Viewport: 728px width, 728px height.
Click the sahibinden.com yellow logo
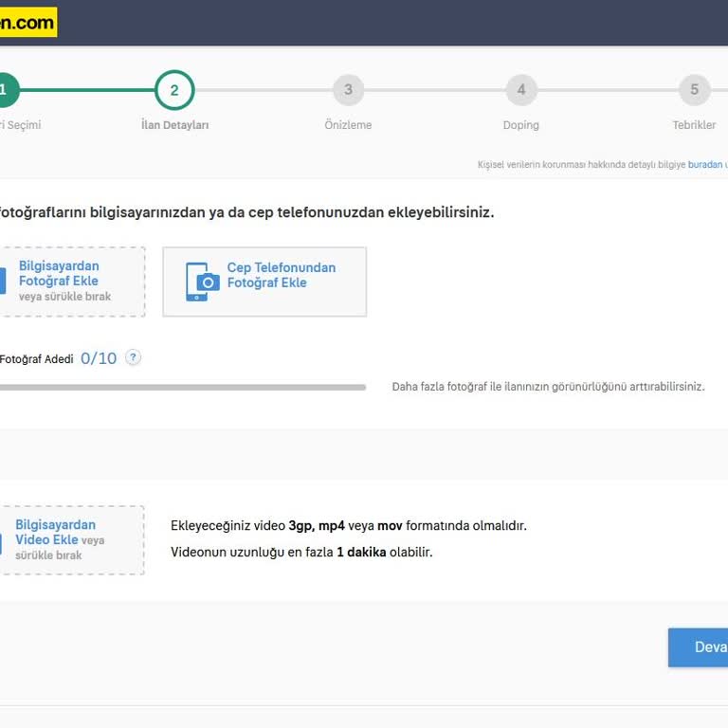tap(27, 23)
